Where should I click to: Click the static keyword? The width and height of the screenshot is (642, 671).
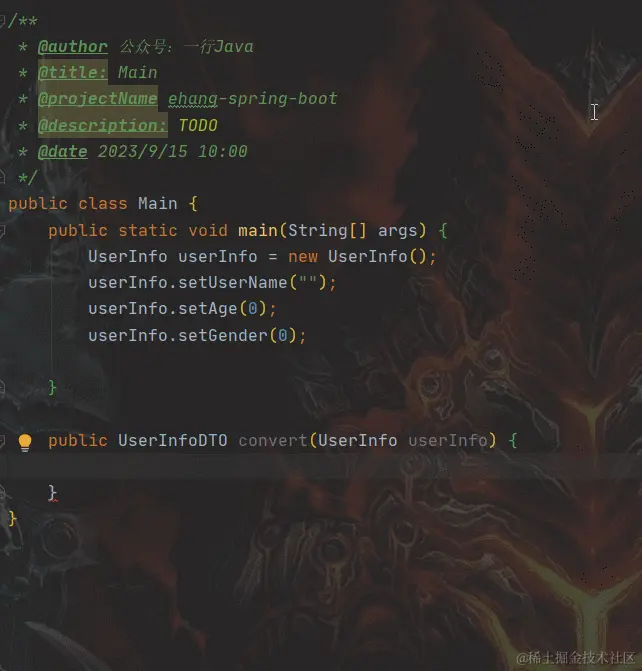[148, 231]
